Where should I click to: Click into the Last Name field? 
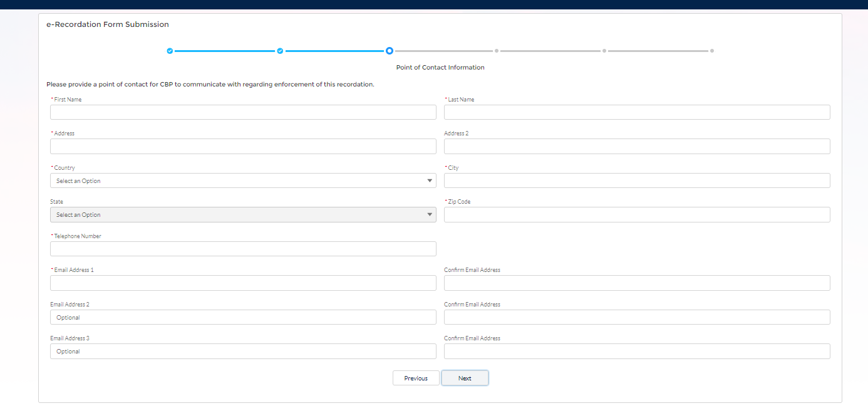point(637,112)
